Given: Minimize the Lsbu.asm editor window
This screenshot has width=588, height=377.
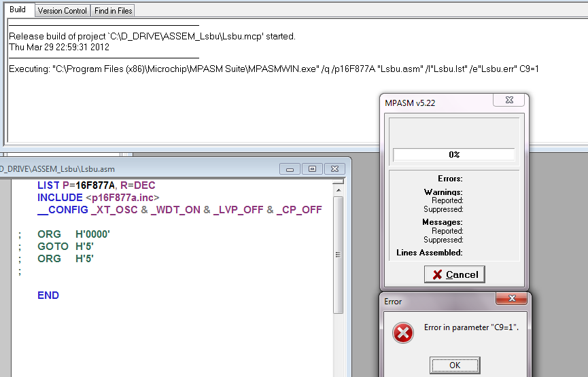Looking at the screenshot, I should click(x=290, y=168).
